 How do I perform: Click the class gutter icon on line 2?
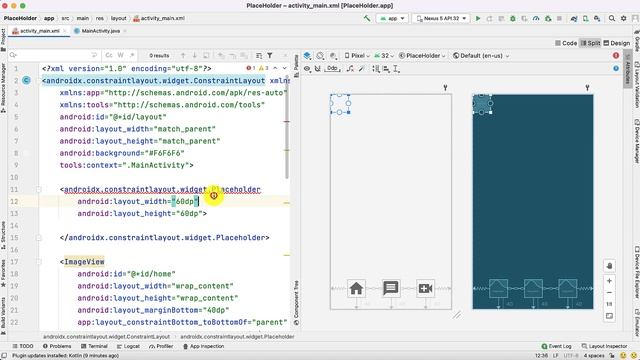tap(27, 80)
